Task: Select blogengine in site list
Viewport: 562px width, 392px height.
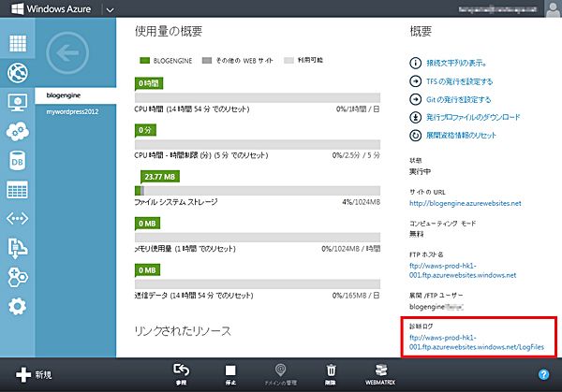Action: (x=76, y=95)
